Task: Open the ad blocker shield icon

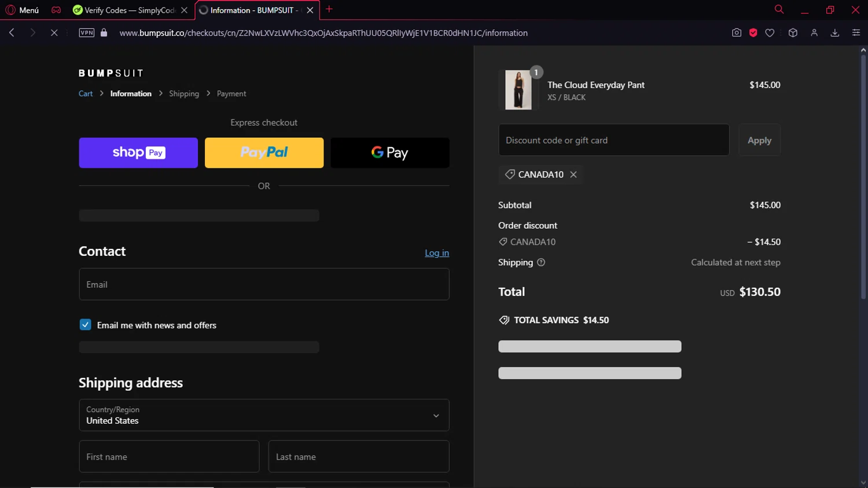Action: pos(753,33)
